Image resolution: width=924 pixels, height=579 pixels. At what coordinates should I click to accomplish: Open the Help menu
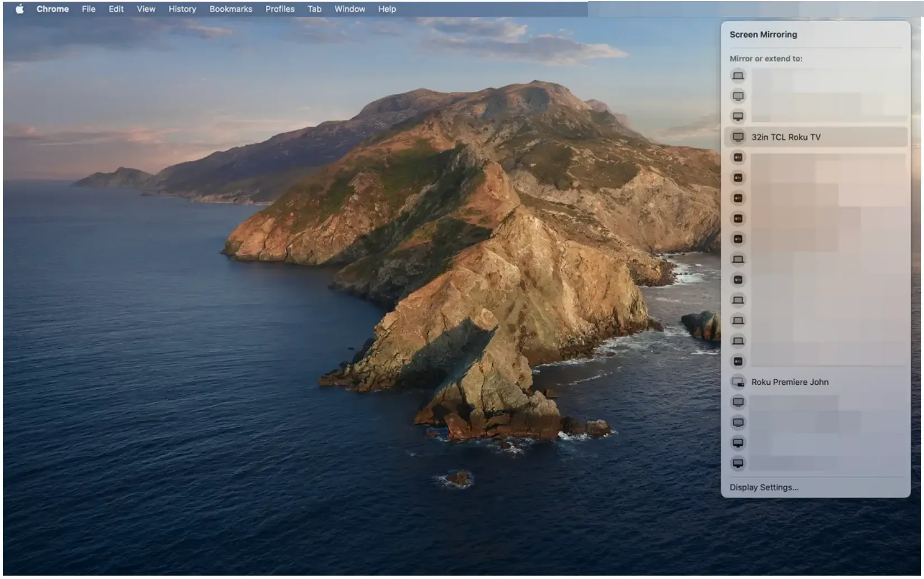(x=387, y=9)
